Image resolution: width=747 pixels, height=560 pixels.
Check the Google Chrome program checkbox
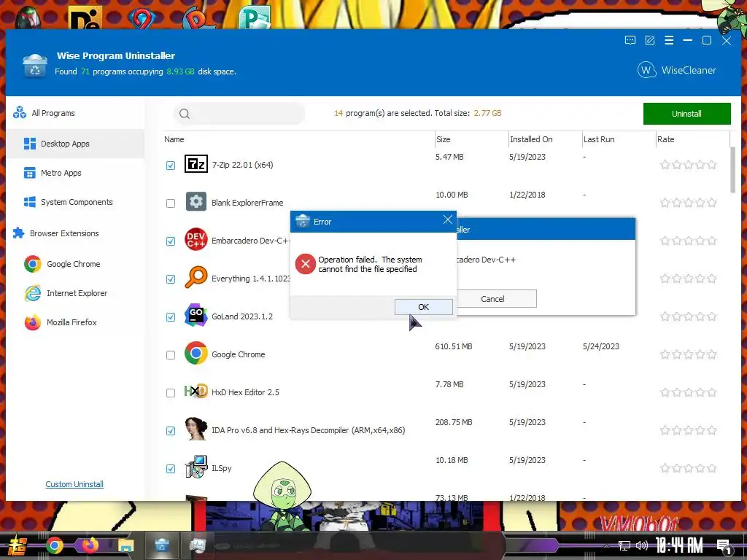tap(171, 355)
